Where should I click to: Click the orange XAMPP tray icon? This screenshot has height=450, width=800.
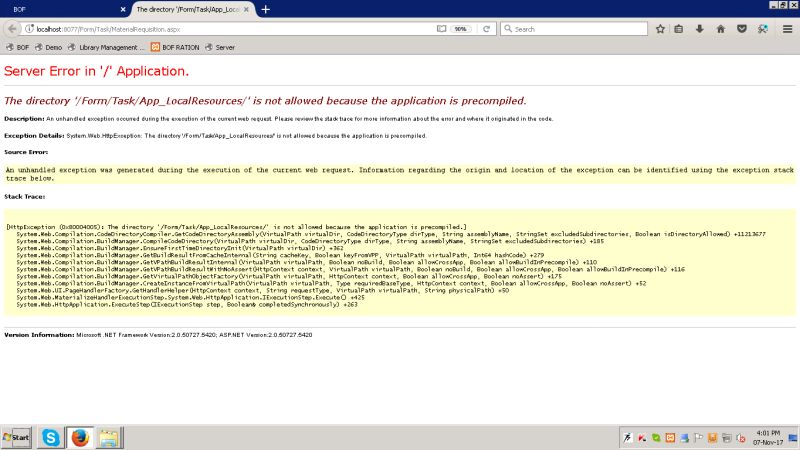[x=670, y=438]
